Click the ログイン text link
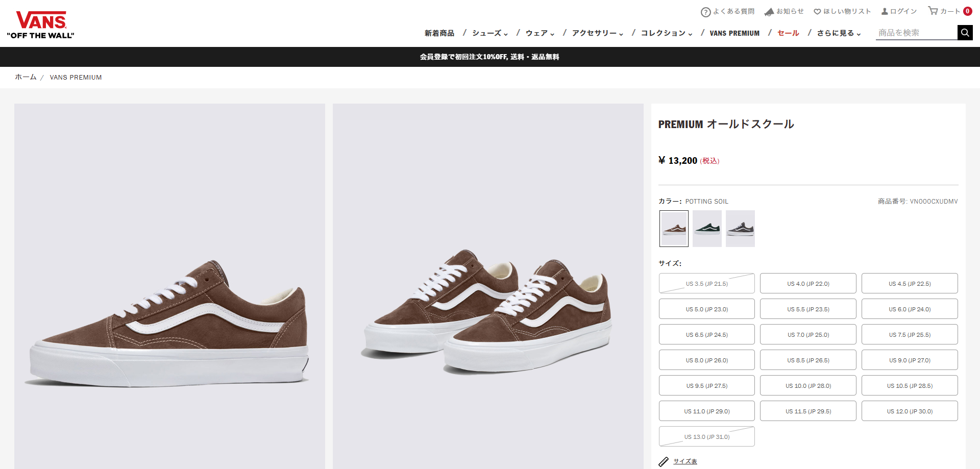Screen dimensions: 980x469 pyautogui.click(x=903, y=11)
